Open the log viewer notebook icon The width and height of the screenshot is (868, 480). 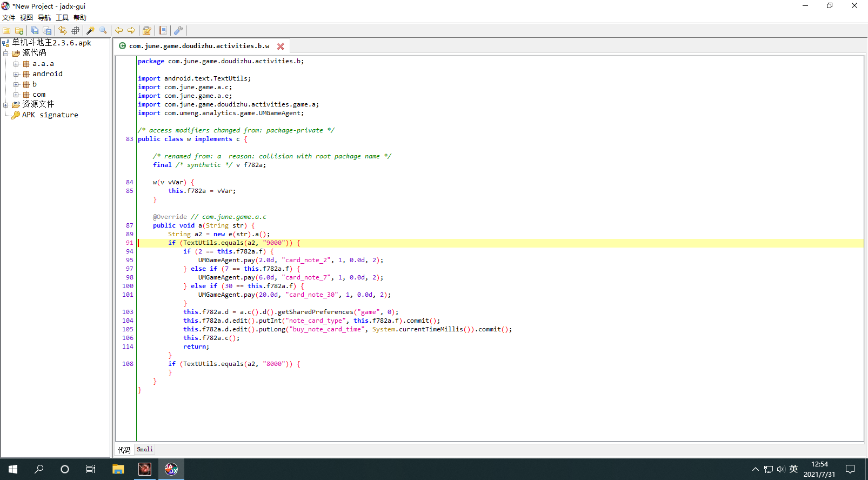click(163, 30)
